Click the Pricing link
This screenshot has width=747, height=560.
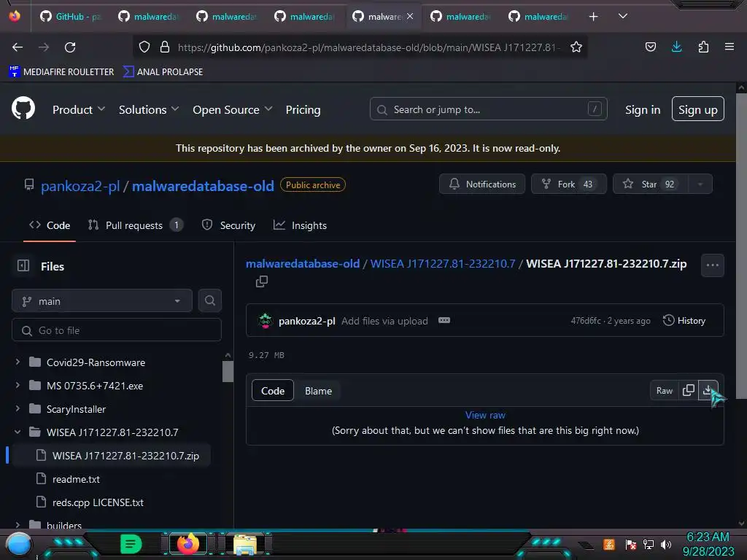pos(303,109)
